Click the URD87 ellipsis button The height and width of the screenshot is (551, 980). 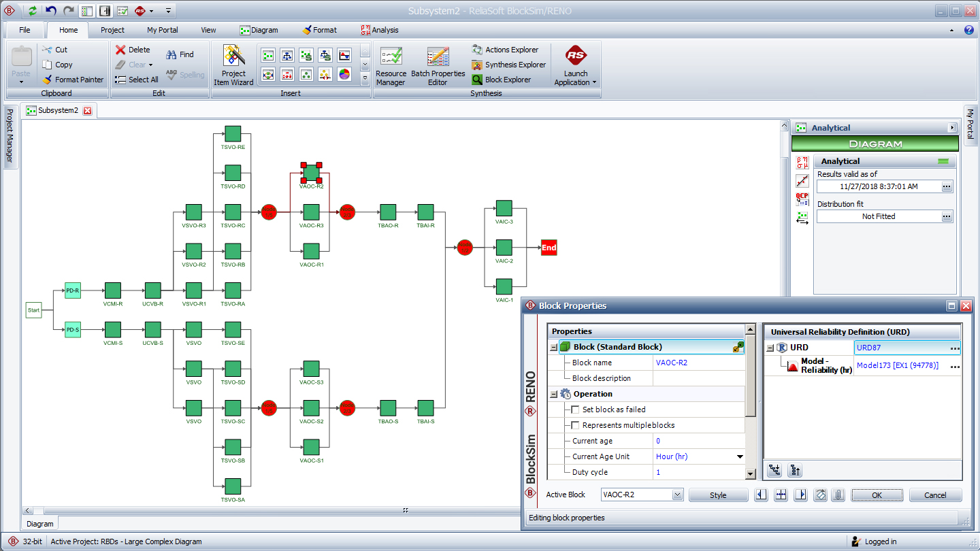tap(955, 348)
